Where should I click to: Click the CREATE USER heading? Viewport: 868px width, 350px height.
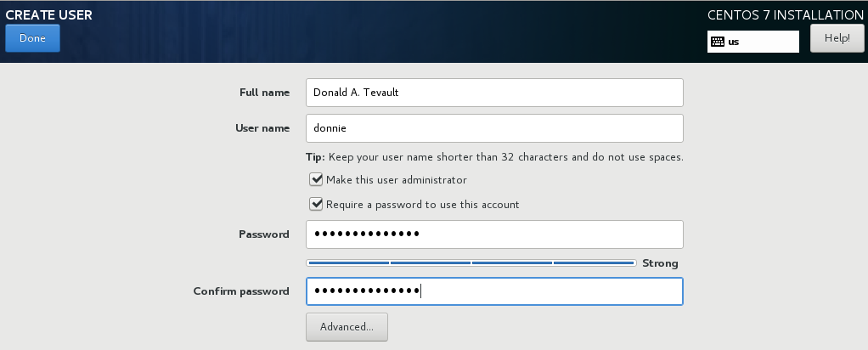(48, 15)
